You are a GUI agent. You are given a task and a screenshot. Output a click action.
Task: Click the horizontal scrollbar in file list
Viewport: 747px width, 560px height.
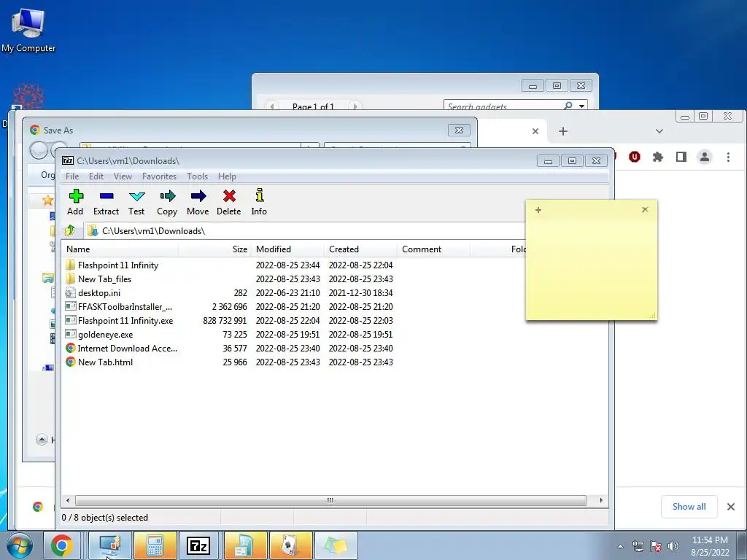click(x=330, y=500)
